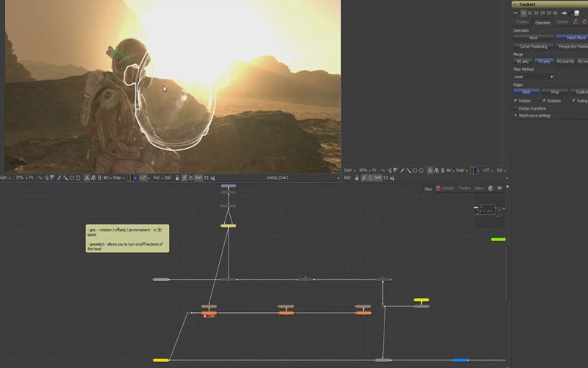
Task: Switch to the Trackers tab
Action: click(522, 22)
